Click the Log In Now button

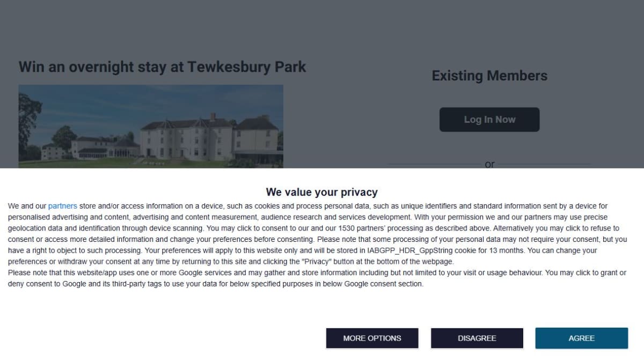click(x=489, y=120)
